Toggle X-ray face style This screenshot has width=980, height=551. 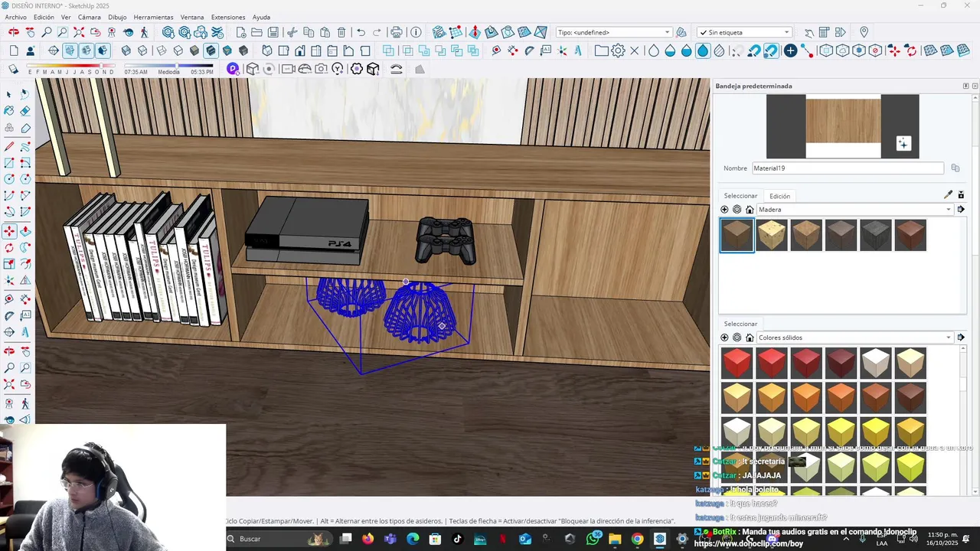[x=126, y=51]
